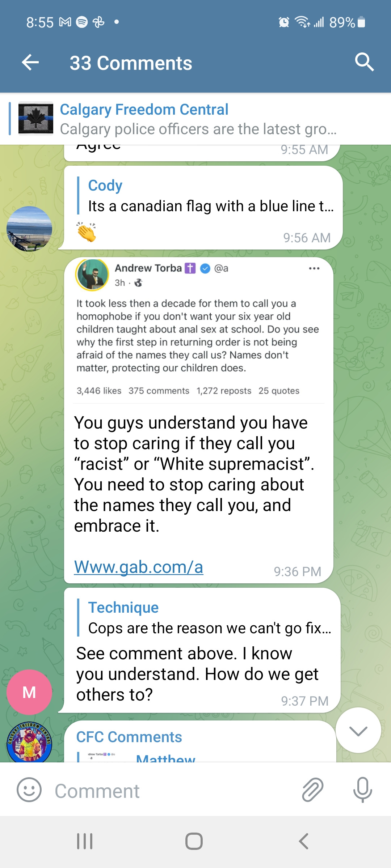Tap the Android home navigation button
Viewport: 391px width, 868px height.
(x=194, y=841)
